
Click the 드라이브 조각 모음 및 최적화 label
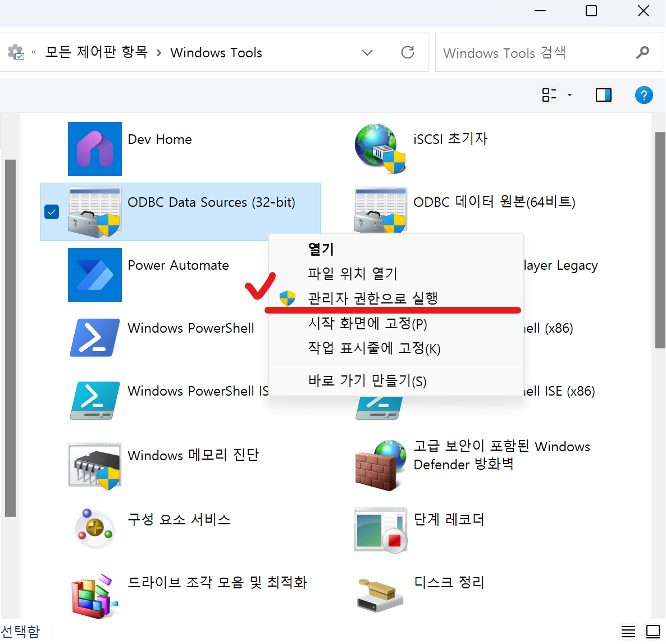[217, 582]
